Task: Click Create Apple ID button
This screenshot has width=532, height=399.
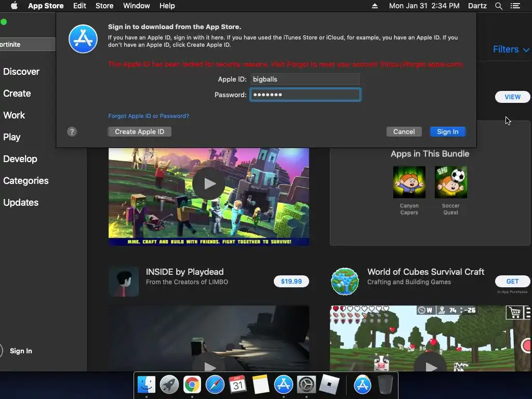Action: pos(139,131)
